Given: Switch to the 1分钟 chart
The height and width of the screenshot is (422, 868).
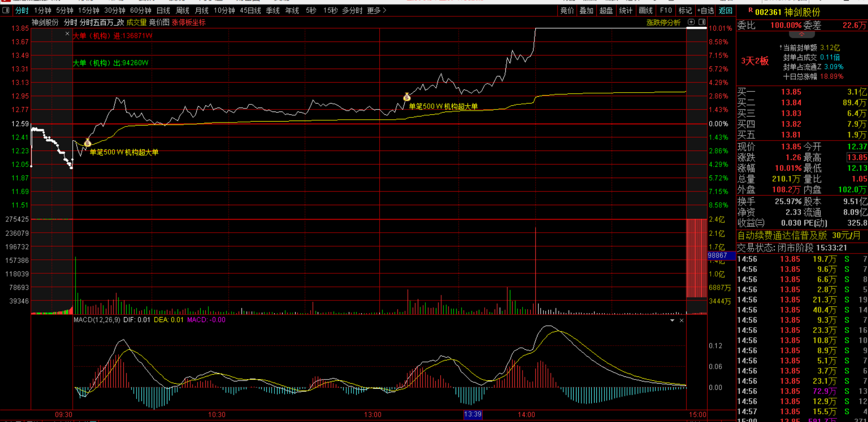Looking at the screenshot, I should pyautogui.click(x=43, y=10).
